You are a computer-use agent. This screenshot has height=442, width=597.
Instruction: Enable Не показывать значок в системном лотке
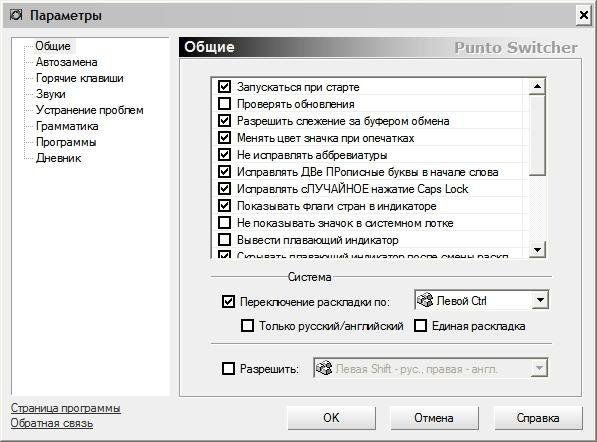point(224,222)
